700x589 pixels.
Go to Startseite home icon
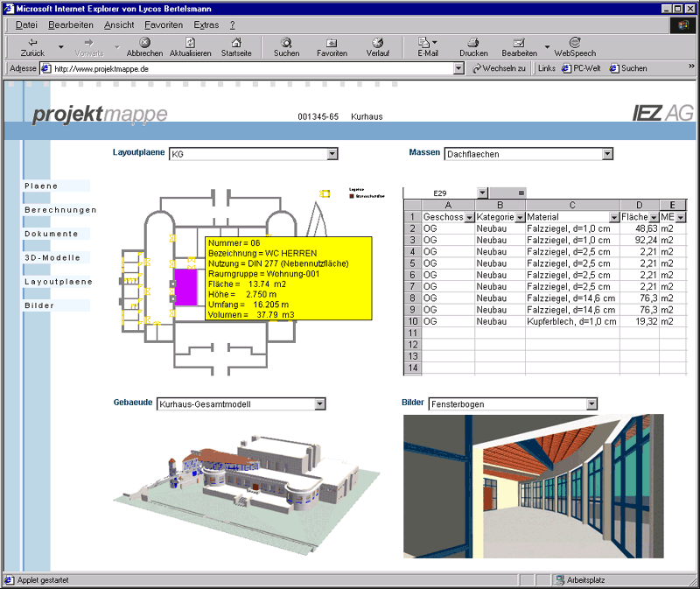click(236, 42)
